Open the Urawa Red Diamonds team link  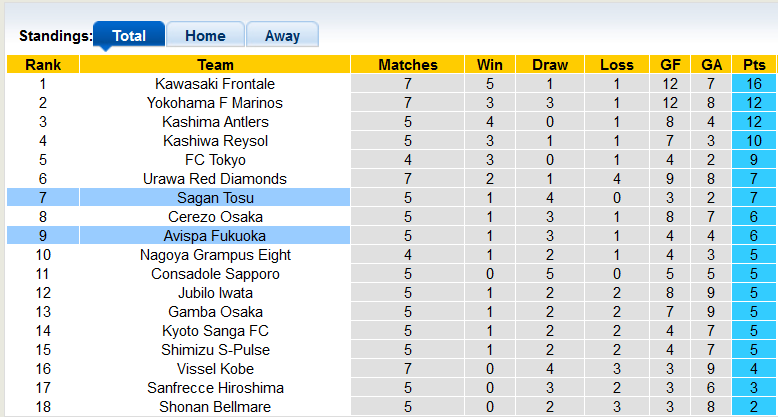pyautogui.click(x=215, y=179)
